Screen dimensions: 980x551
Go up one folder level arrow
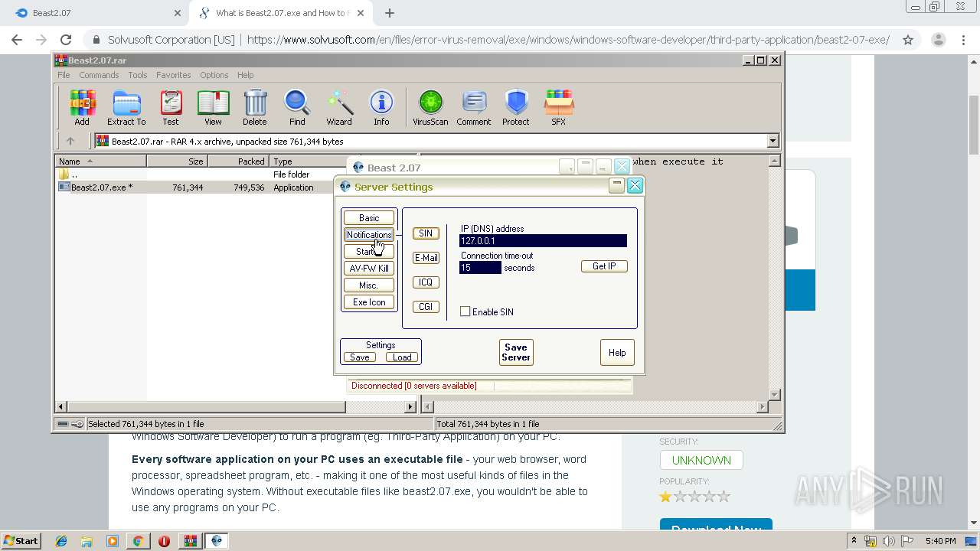click(x=70, y=141)
